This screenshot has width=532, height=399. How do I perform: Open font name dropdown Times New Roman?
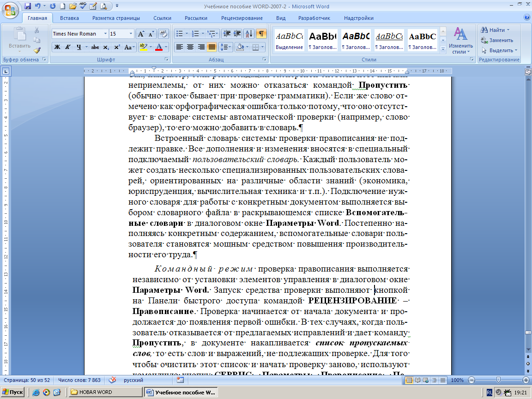[x=105, y=34]
